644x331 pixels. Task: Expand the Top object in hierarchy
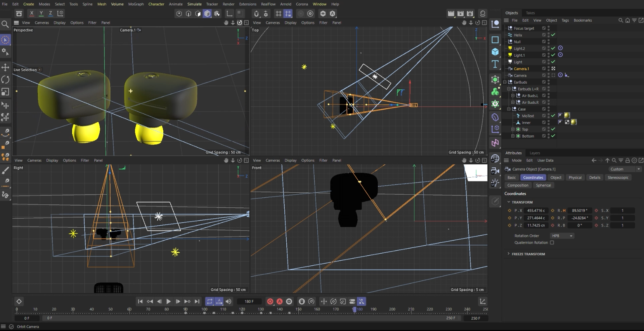coord(512,129)
